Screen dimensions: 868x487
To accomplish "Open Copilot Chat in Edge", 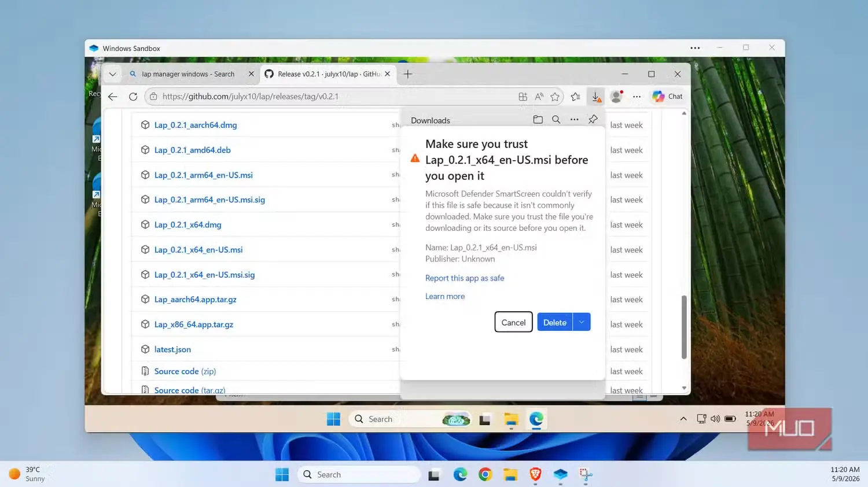I will [667, 97].
